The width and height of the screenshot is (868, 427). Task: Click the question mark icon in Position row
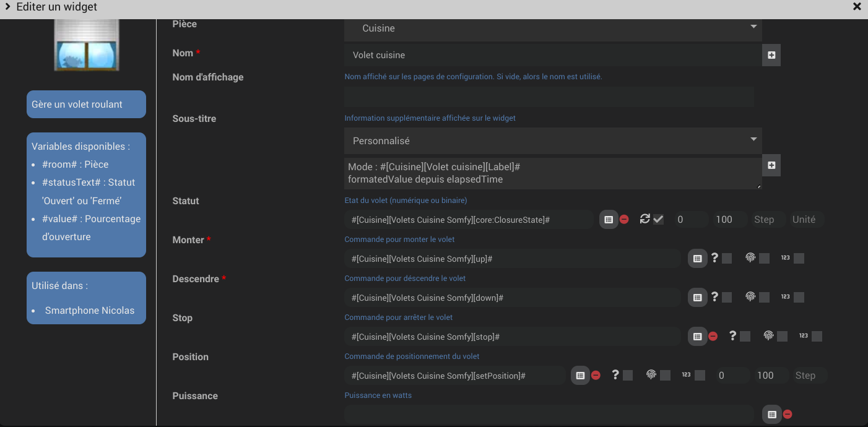615,374
